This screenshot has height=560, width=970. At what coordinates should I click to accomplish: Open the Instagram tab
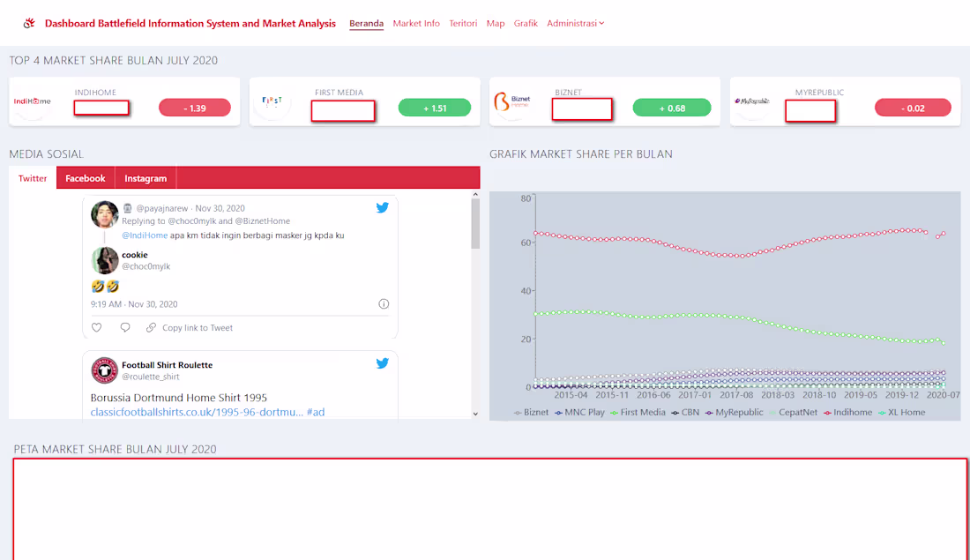(145, 177)
